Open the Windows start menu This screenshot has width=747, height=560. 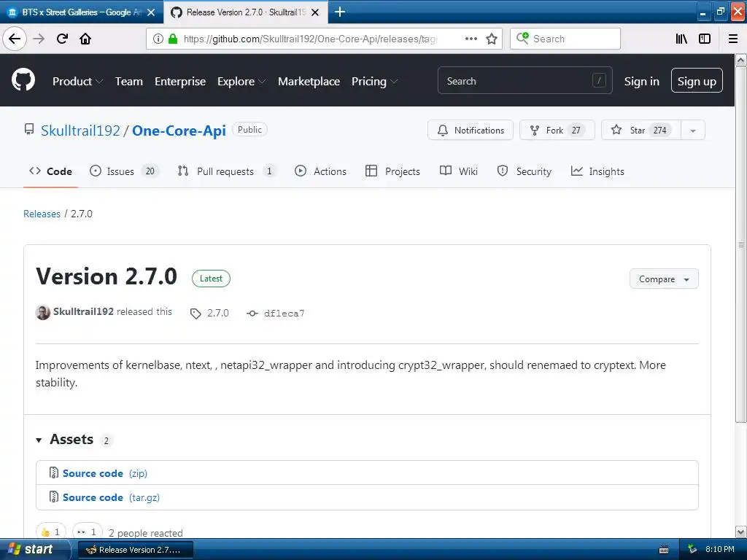click(35, 550)
